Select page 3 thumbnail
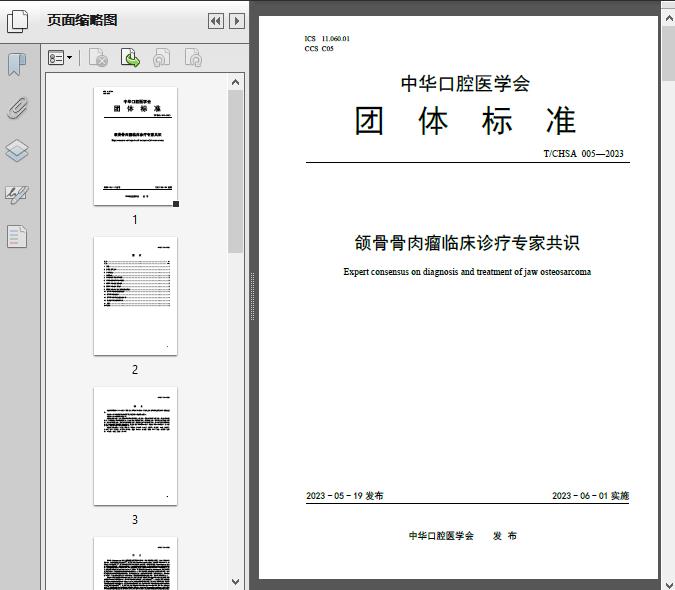This screenshot has width=675, height=590. [135, 446]
